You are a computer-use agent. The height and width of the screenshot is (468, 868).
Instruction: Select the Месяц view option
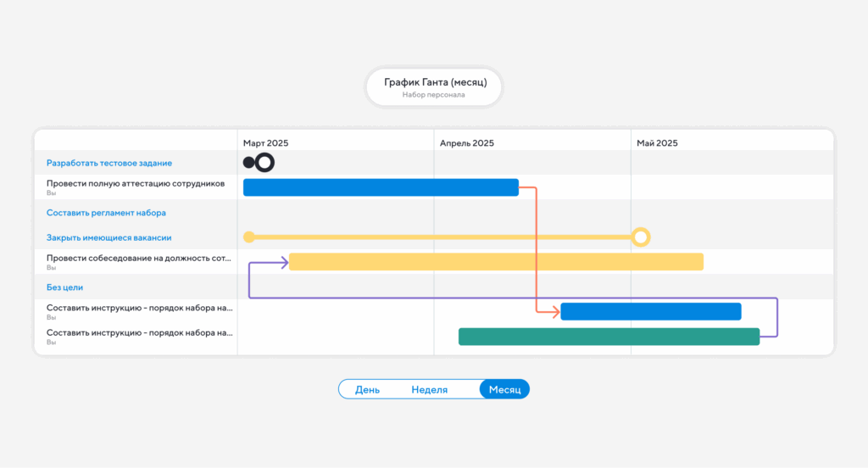tap(504, 389)
